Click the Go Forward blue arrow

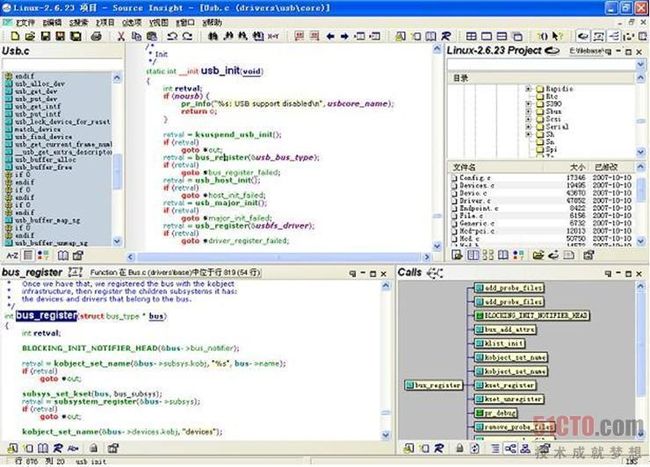(x=344, y=36)
